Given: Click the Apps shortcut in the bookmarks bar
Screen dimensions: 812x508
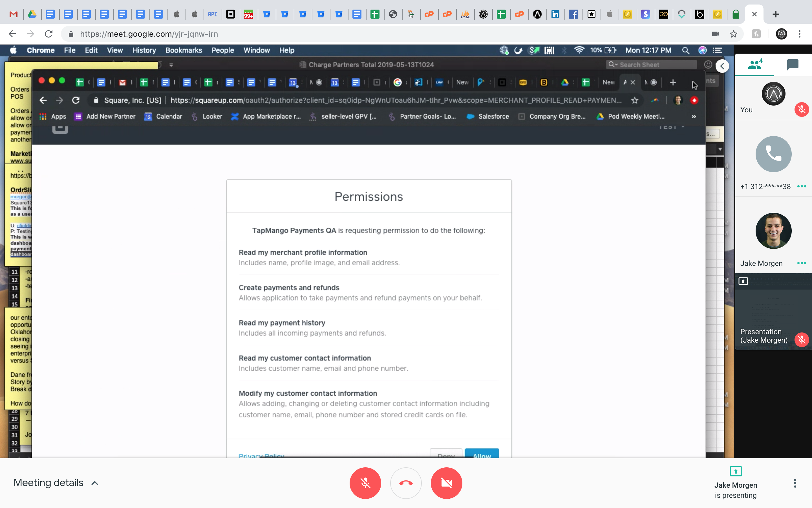Looking at the screenshot, I should coord(53,116).
